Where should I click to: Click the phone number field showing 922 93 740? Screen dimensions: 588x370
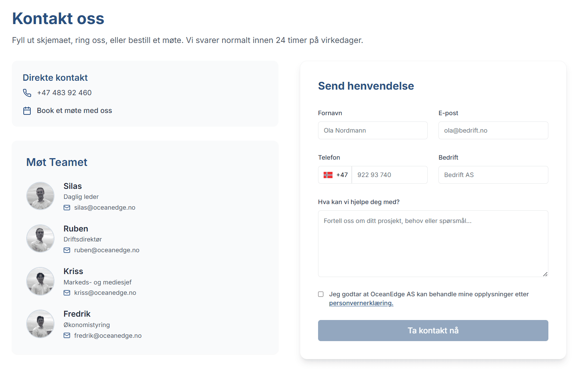[390, 175]
